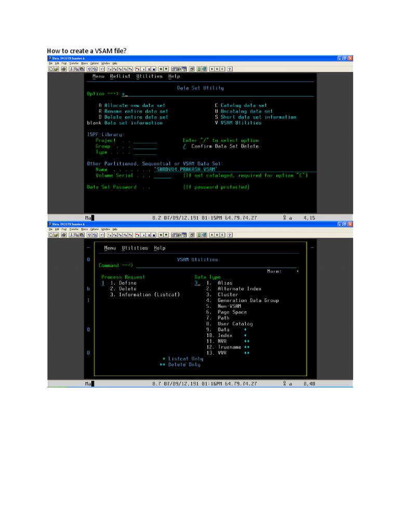
Task: Click Stop macro icon in upper toolbar
Action: point(154,69)
